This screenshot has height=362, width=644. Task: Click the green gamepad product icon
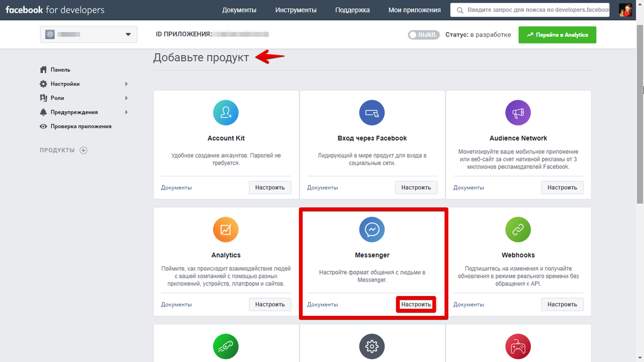pyautogui.click(x=226, y=346)
